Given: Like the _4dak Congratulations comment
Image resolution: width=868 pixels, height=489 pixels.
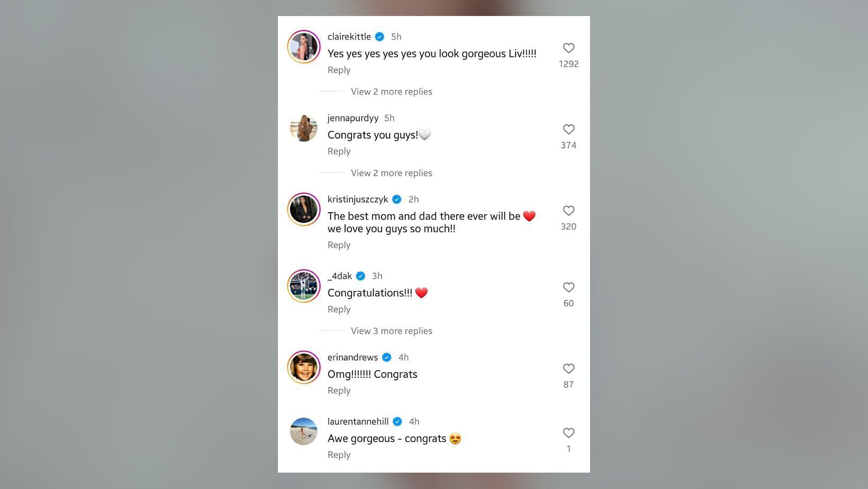Looking at the screenshot, I should pyautogui.click(x=568, y=287).
